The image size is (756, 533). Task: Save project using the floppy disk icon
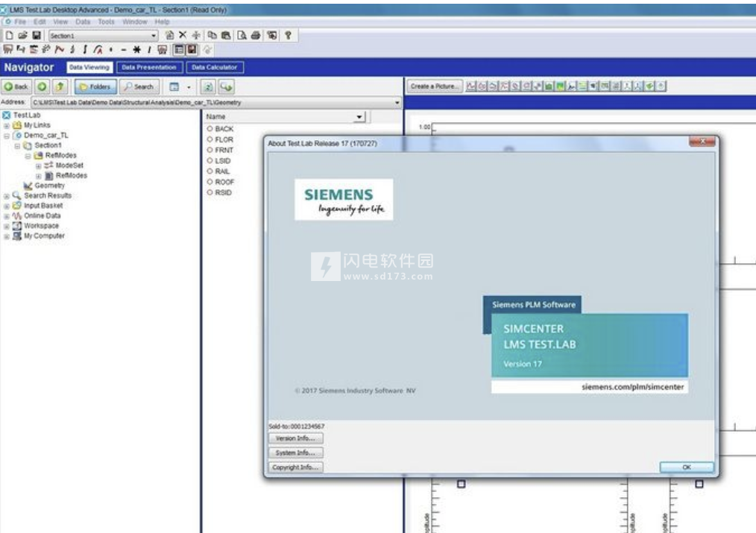pyautogui.click(x=37, y=35)
